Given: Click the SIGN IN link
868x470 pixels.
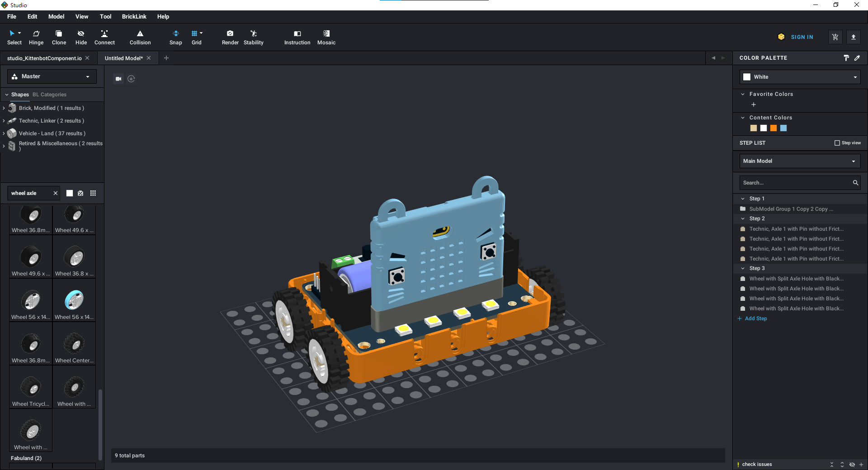Looking at the screenshot, I should 802,37.
